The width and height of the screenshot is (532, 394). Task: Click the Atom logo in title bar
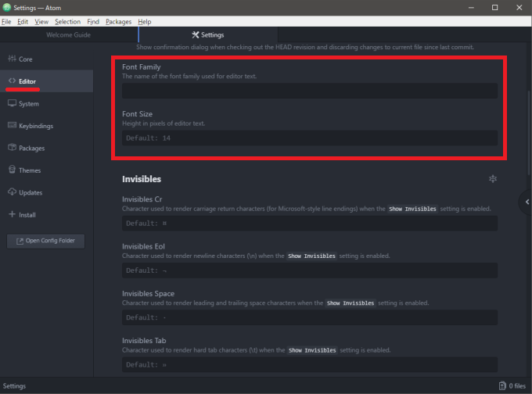click(7, 8)
